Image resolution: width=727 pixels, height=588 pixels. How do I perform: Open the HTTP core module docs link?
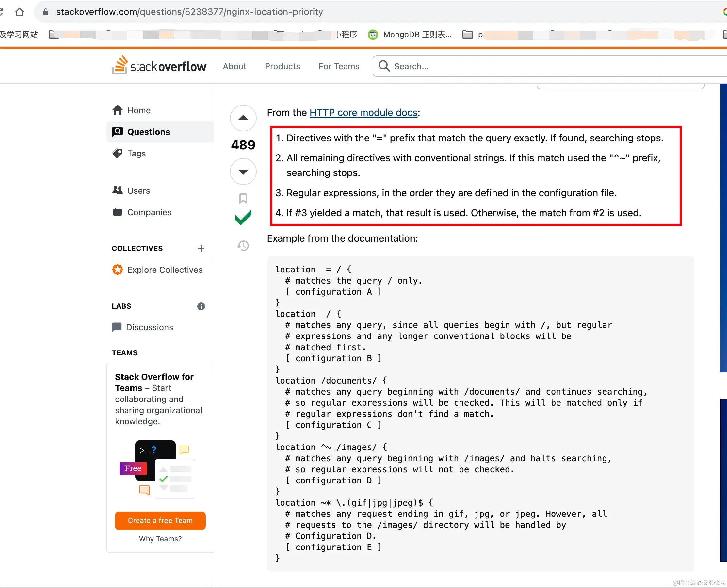363,112
